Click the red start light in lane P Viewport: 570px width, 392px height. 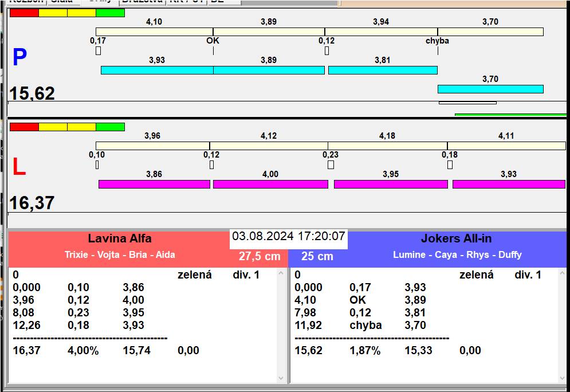[x=24, y=13]
